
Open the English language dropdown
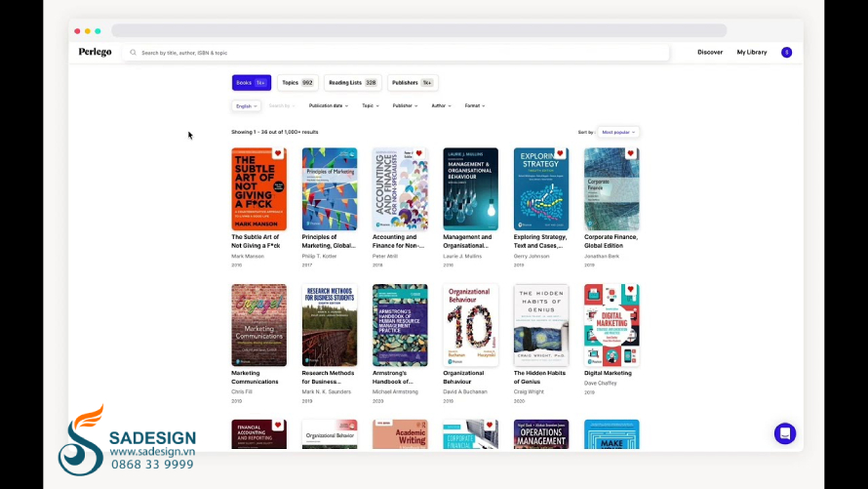point(247,105)
